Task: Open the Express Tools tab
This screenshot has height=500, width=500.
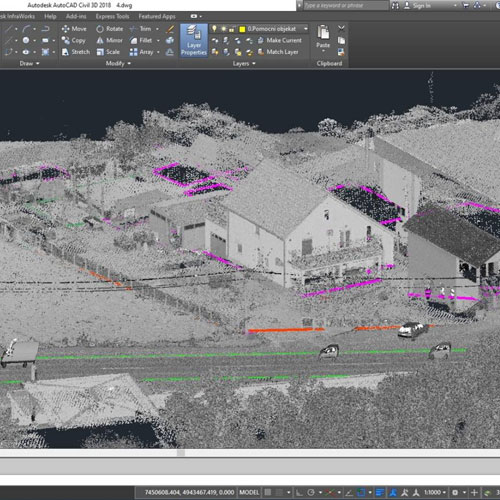Action: click(112, 16)
